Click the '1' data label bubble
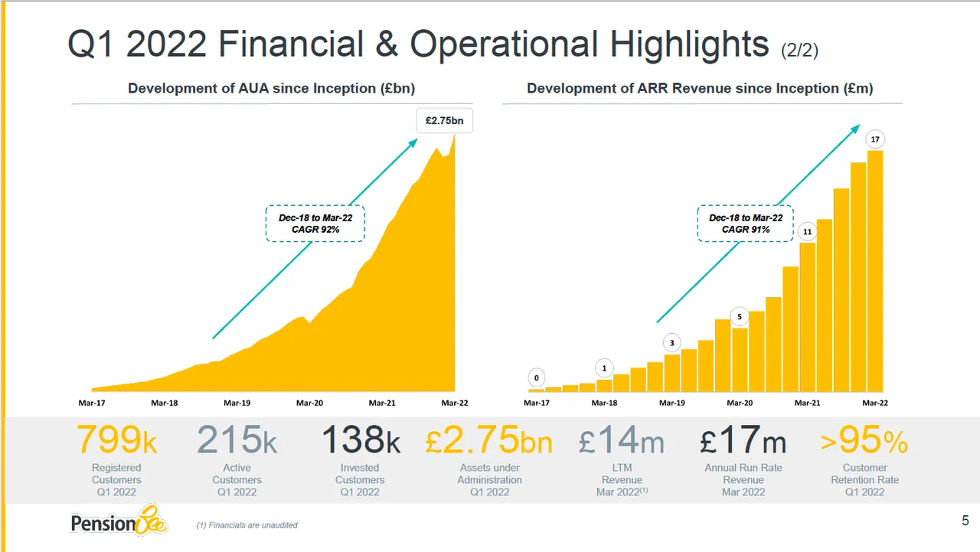980x552 pixels. click(604, 368)
